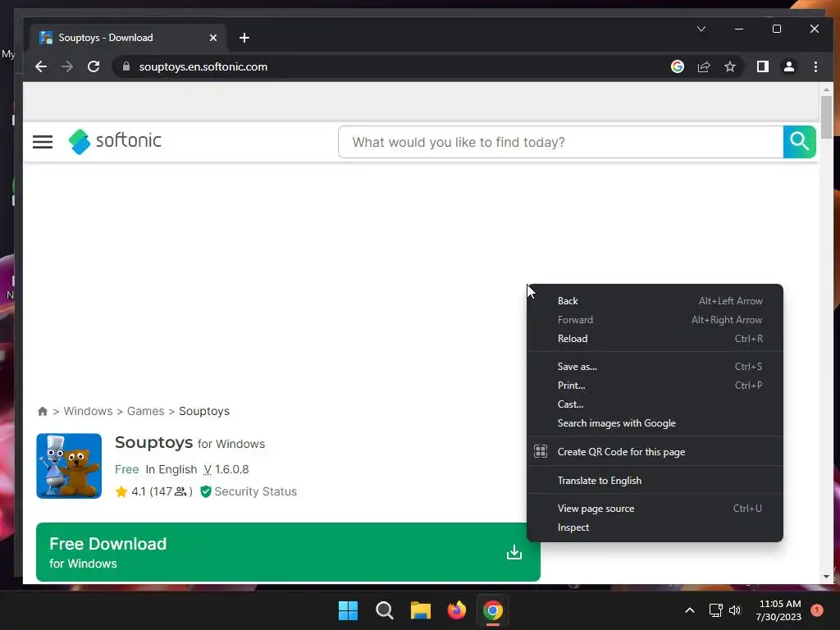The height and width of the screenshot is (630, 840).
Task: Open File Explorer from taskbar
Action: [x=421, y=610]
